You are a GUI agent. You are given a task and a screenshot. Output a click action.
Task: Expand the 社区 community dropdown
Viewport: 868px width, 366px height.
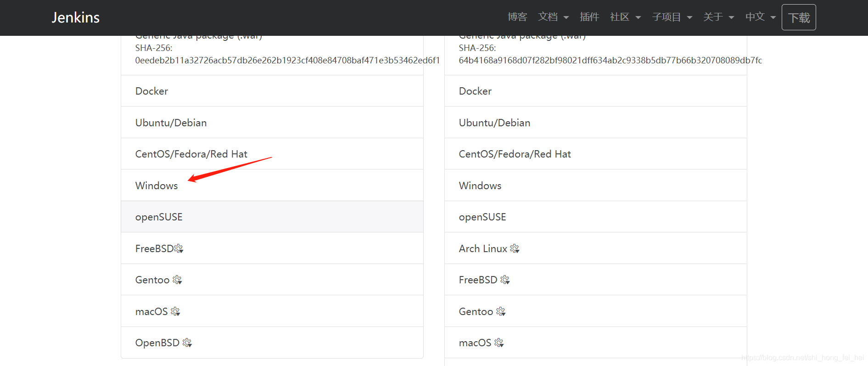[x=625, y=17]
